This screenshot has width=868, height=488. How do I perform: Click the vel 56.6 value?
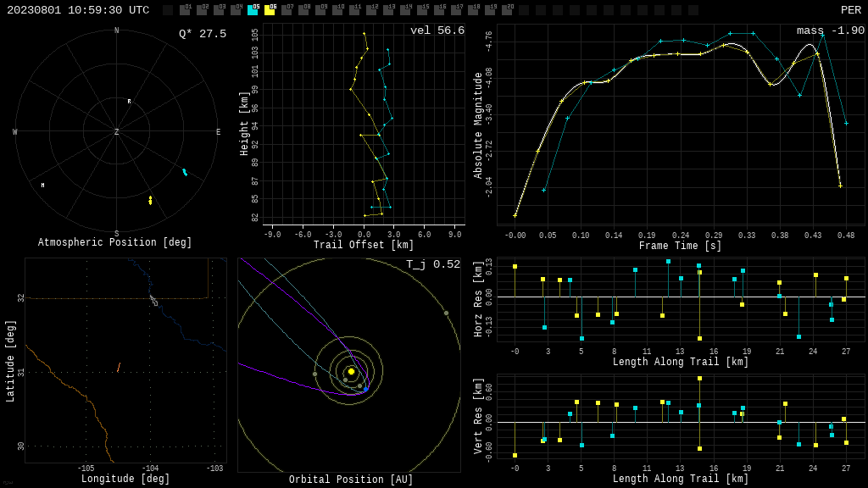click(x=437, y=30)
